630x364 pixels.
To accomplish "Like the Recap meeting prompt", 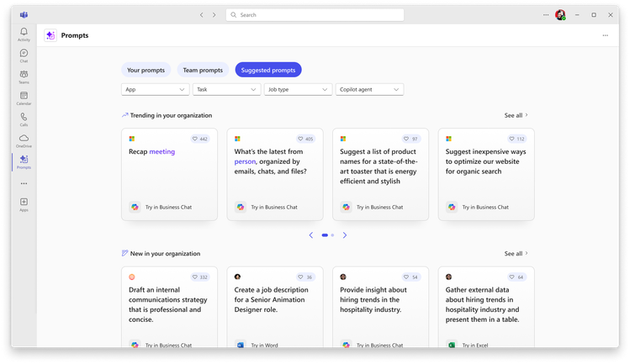I will pos(200,139).
